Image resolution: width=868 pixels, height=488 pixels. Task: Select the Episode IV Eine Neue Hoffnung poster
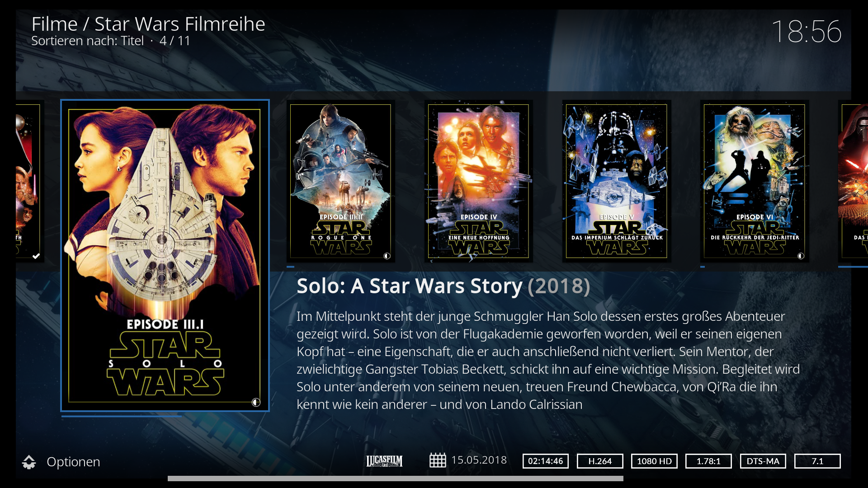478,181
